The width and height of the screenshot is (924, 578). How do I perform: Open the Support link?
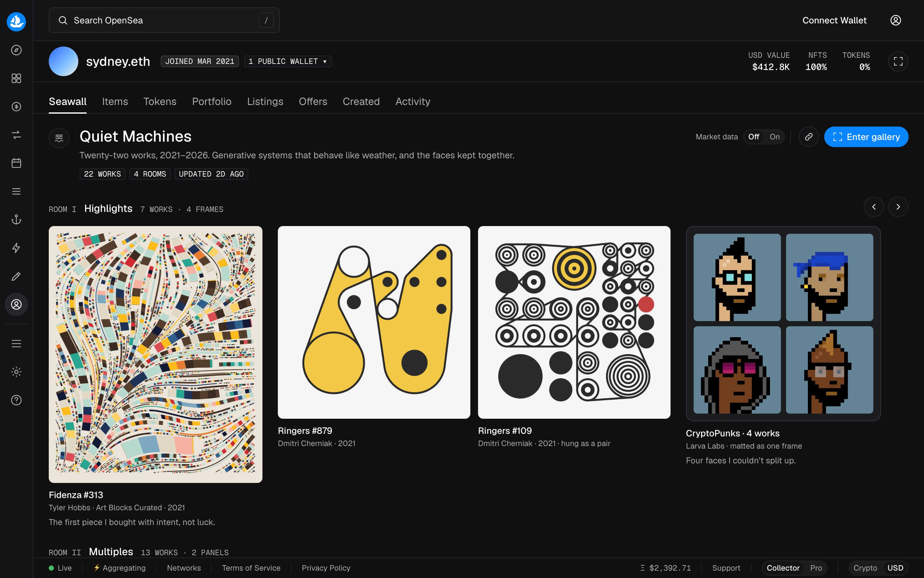[x=726, y=568]
